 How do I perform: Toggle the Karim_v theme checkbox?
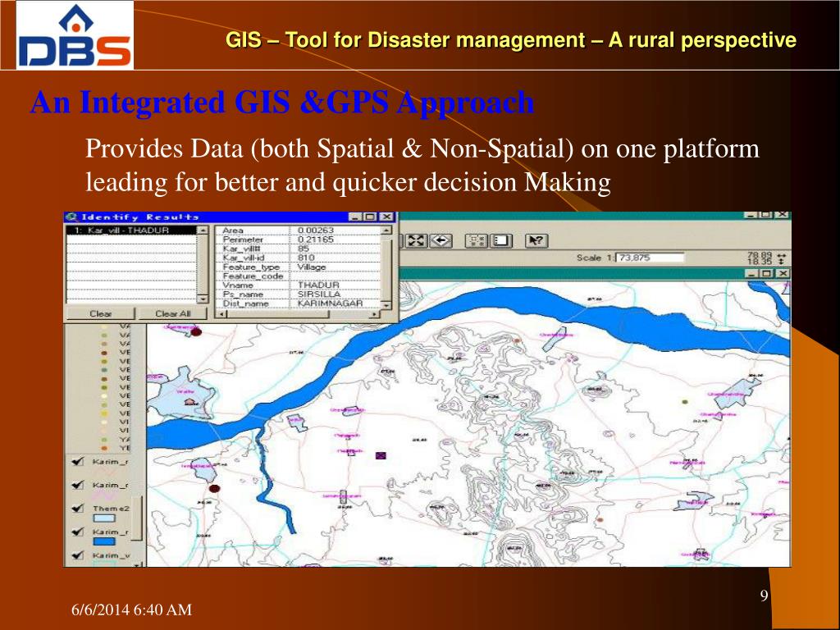[78, 555]
